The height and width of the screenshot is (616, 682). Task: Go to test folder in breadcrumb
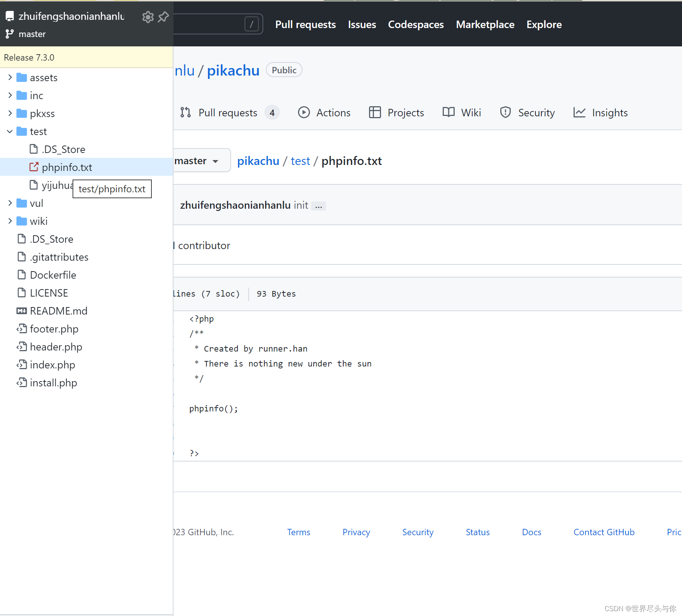[300, 161]
